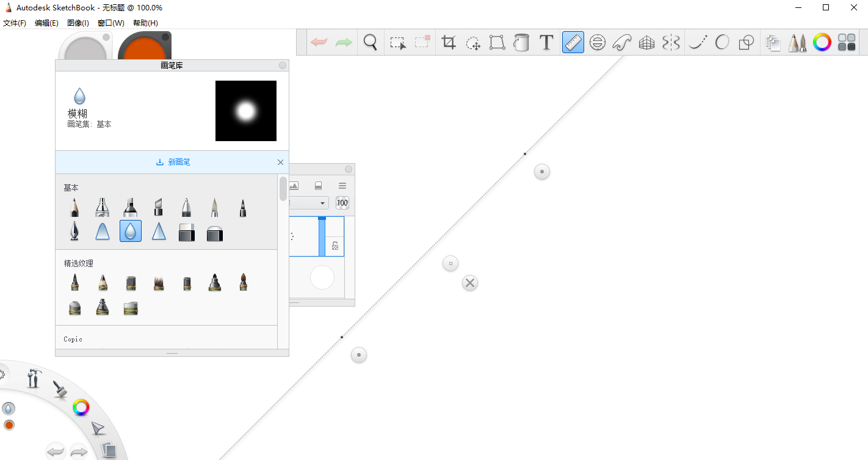Image resolution: width=868 pixels, height=460 pixels.
Task: Open the color wheel editor in toolbar
Action: pos(822,43)
